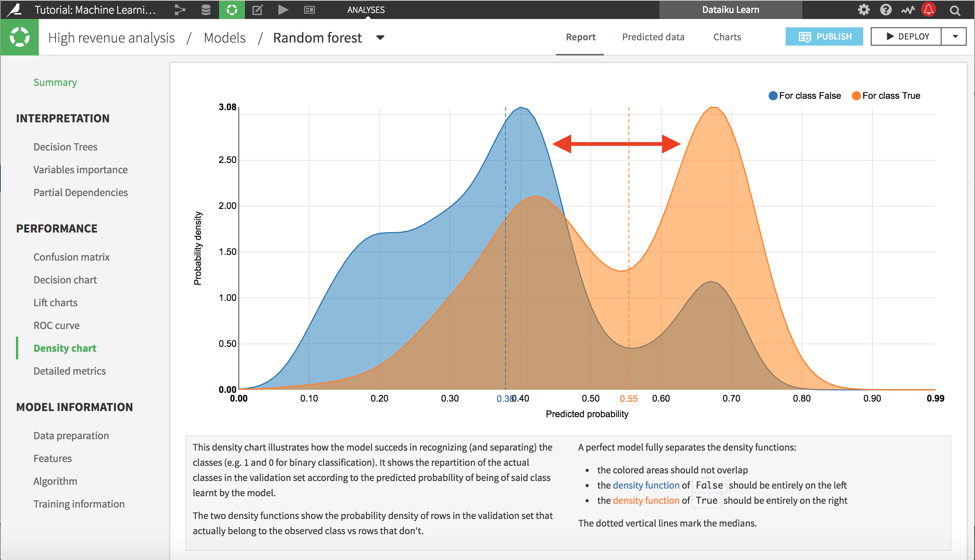Click the Jobs play icon
Image resolution: width=975 pixels, height=560 pixels.
point(283,10)
